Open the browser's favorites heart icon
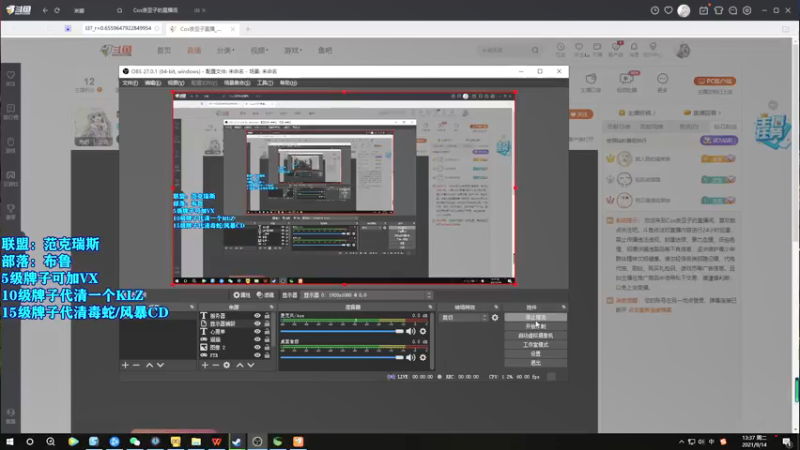The image size is (800, 450). click(668, 10)
